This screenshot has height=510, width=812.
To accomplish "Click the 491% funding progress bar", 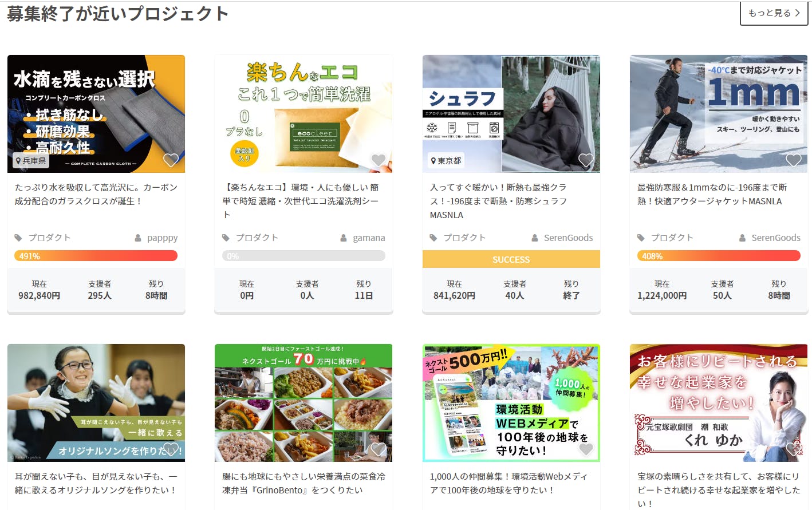I will pyautogui.click(x=96, y=256).
